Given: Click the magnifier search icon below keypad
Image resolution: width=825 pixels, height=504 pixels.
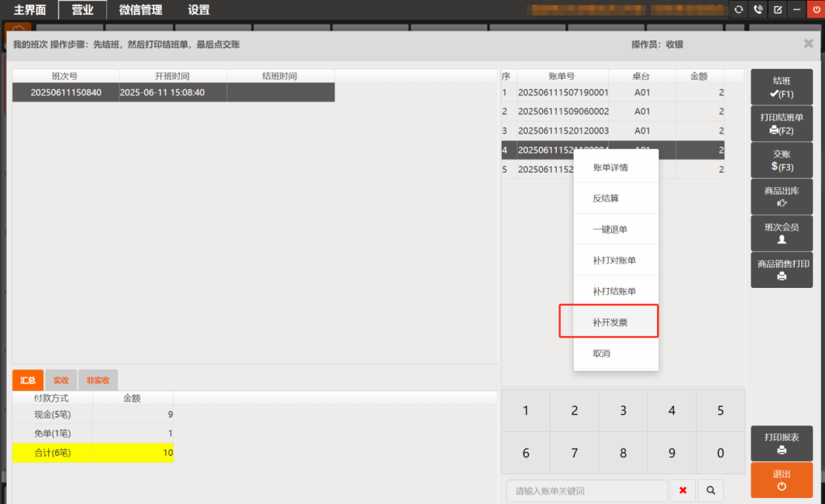Looking at the screenshot, I should click(710, 490).
